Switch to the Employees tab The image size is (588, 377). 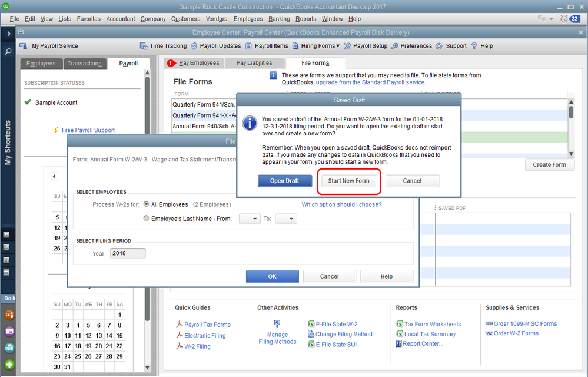click(x=41, y=64)
